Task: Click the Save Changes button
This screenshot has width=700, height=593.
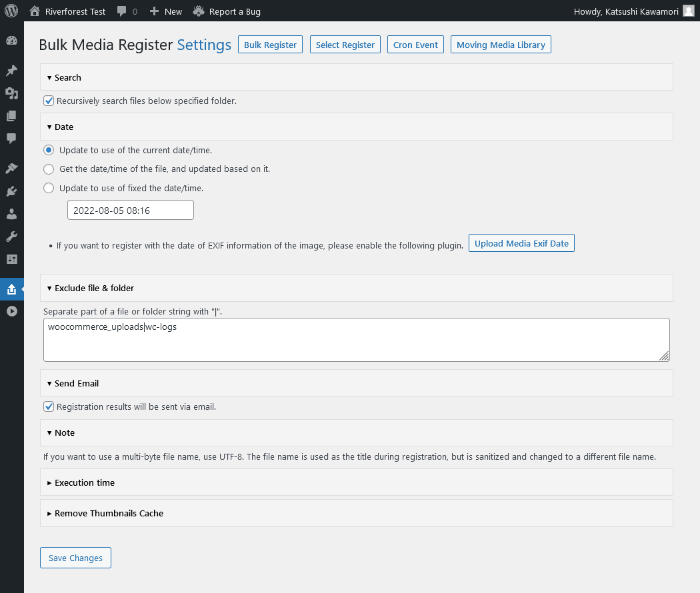Action: coord(75,558)
